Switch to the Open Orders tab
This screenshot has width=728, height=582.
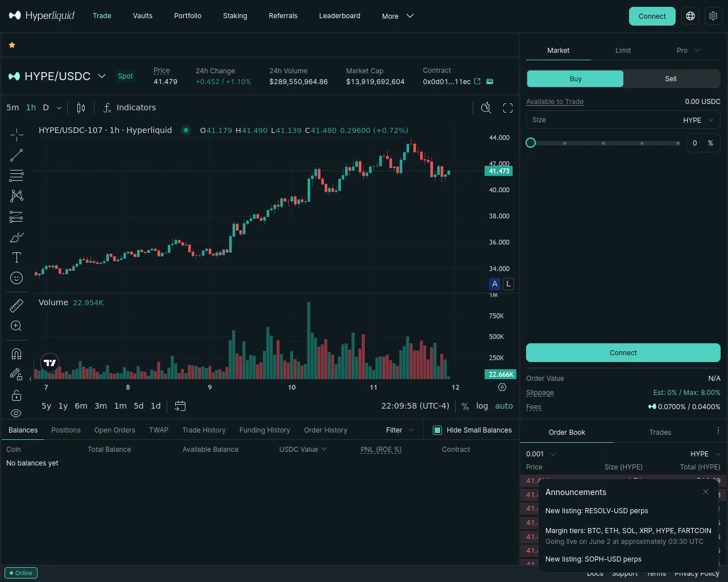(x=115, y=430)
